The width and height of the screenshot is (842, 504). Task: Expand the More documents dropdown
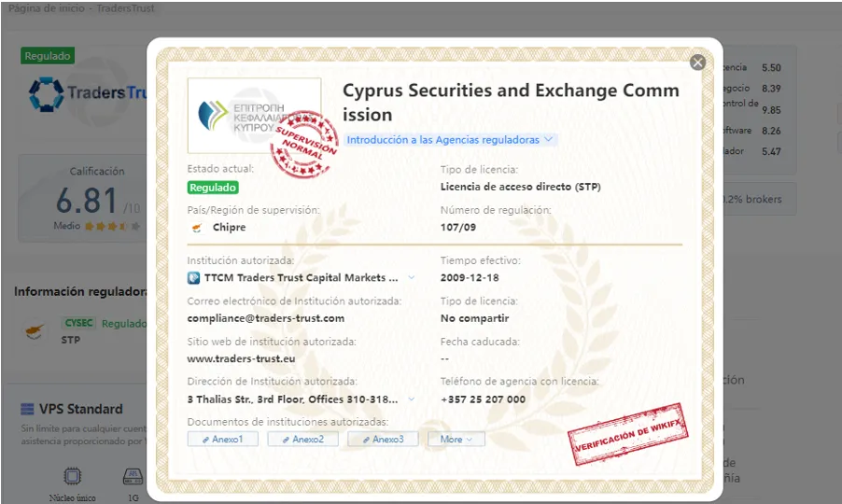click(x=456, y=439)
